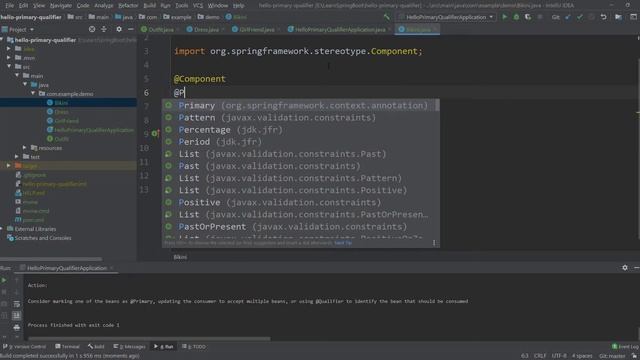640x360 pixels.
Task: Click the expand/collapse all icon in Project panel
Action: point(104,29)
